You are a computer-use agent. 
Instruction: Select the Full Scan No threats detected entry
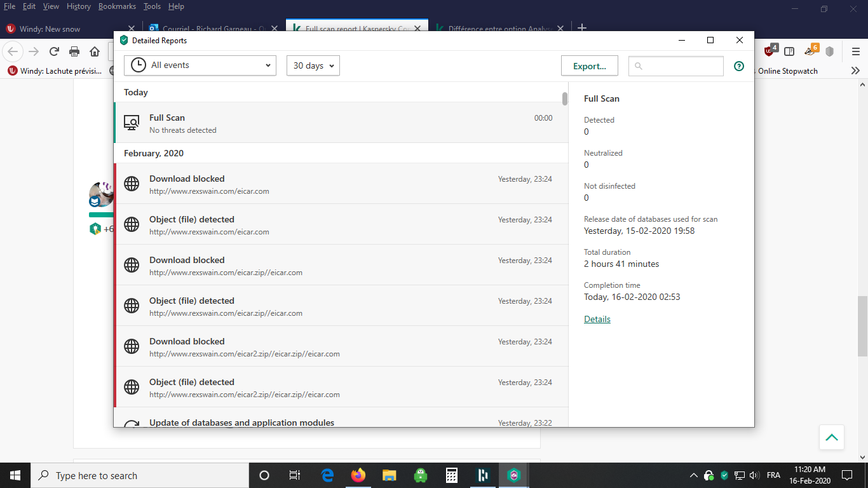click(x=341, y=123)
